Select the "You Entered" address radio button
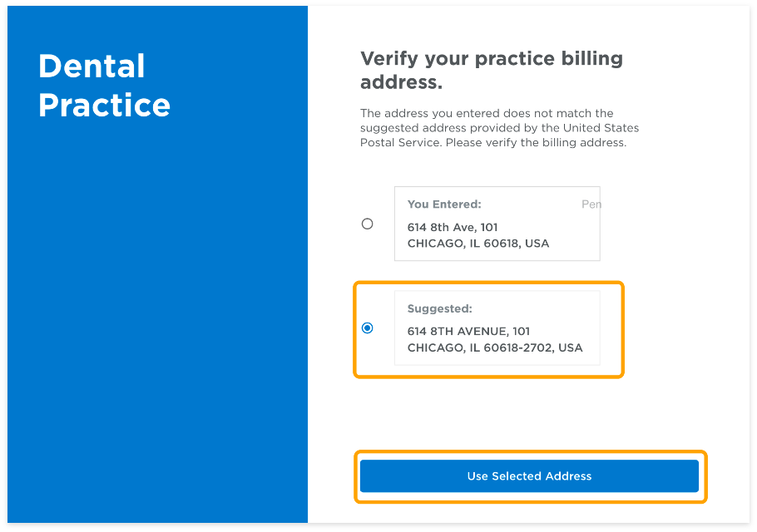Image resolution: width=757 pixels, height=532 pixels. (367, 224)
